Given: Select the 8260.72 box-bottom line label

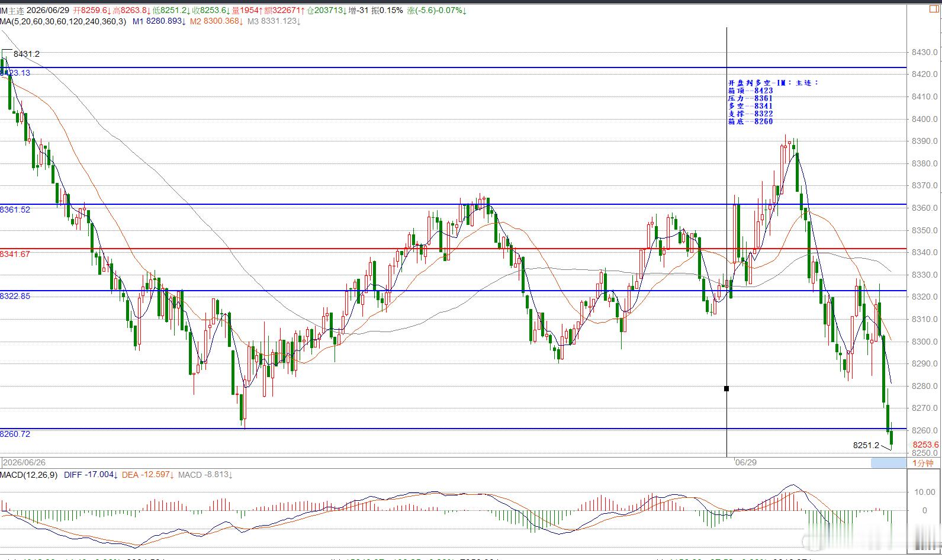Looking at the screenshot, I should pos(15,434).
